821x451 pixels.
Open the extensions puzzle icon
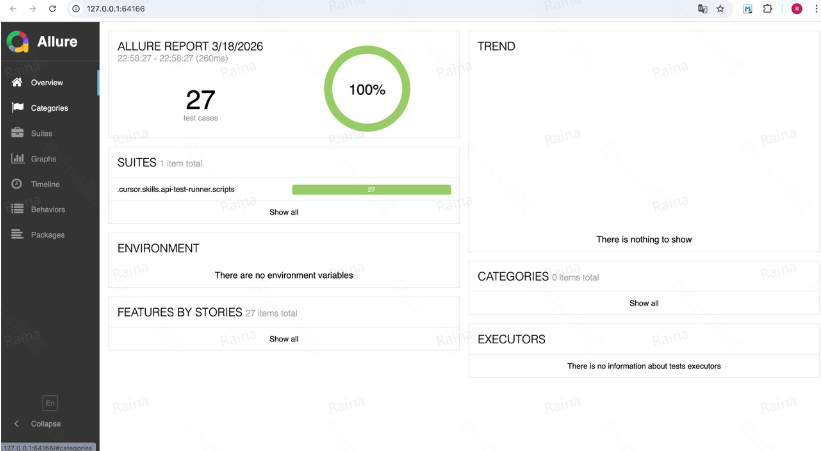click(768, 9)
